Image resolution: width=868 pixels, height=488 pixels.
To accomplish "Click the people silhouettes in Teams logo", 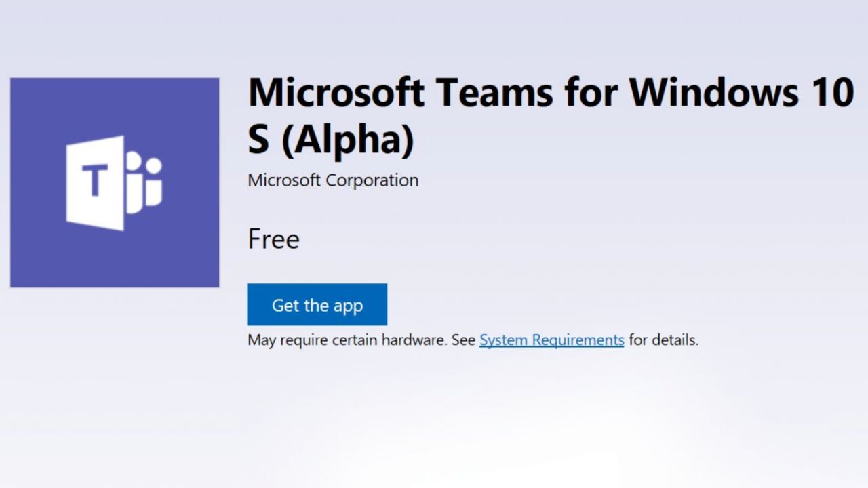I will point(144,182).
